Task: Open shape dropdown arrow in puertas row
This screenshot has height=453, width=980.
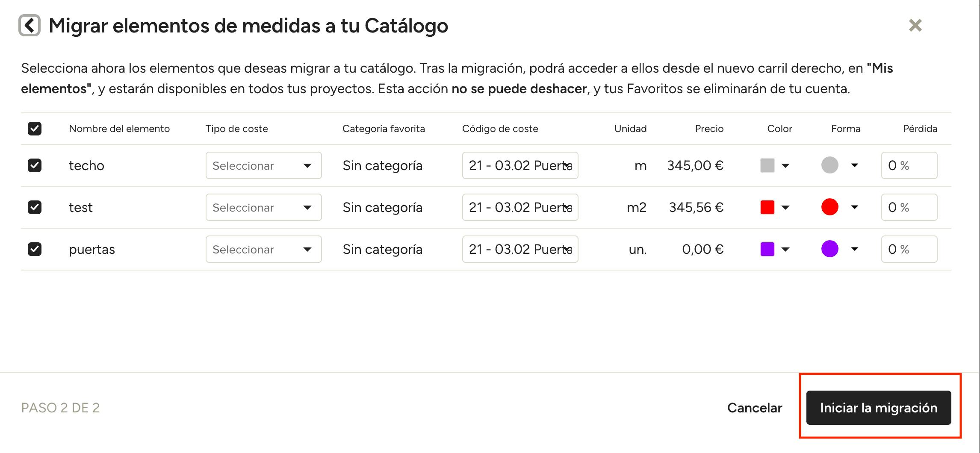Action: tap(854, 249)
